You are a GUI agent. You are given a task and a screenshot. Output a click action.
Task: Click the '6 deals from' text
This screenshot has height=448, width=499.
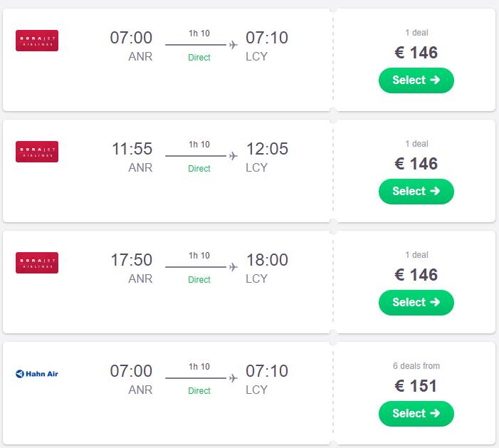416,366
